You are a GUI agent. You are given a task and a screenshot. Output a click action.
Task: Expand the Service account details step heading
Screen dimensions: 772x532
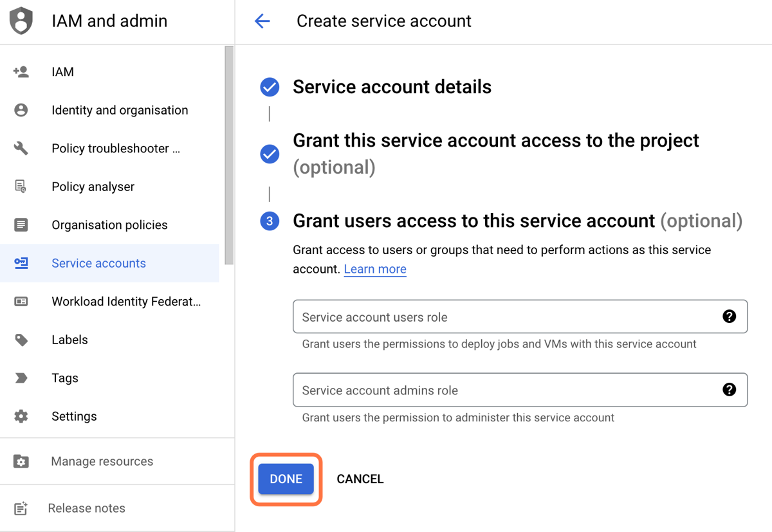point(392,87)
